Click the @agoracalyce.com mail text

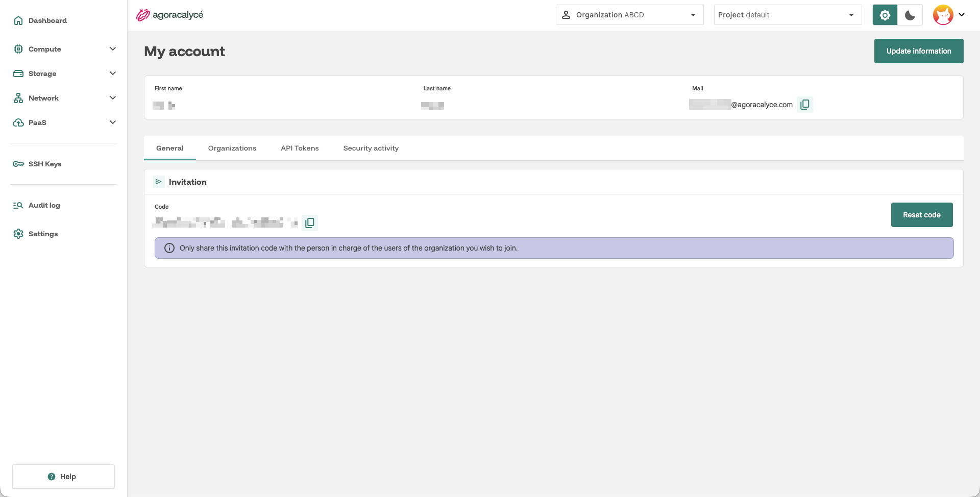click(762, 105)
